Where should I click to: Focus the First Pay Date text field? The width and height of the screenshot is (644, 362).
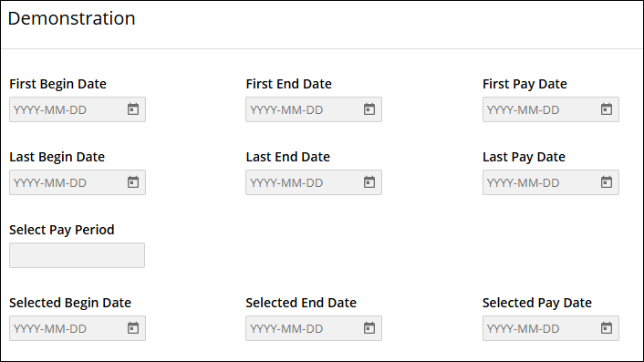(541, 109)
